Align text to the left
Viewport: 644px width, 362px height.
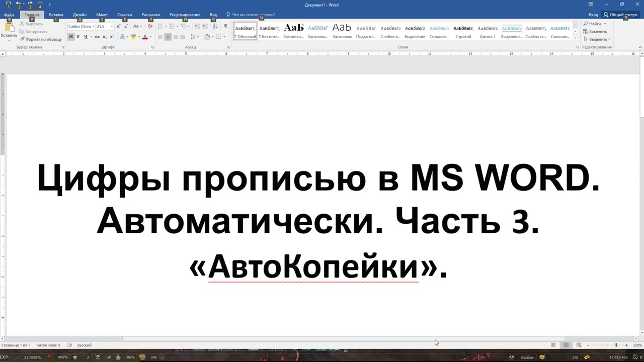pyautogui.click(x=160, y=37)
